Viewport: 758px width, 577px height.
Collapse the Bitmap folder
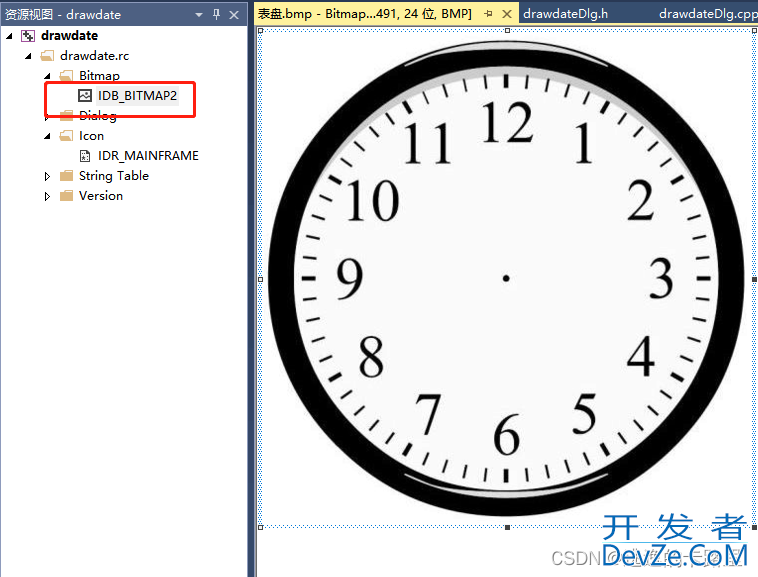(47, 76)
